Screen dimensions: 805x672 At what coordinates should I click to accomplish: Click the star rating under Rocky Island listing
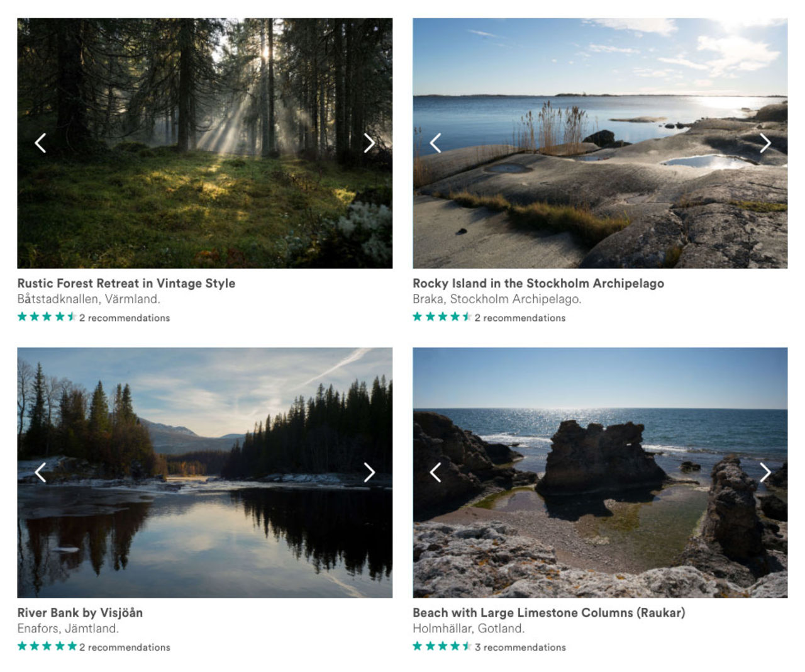point(440,318)
